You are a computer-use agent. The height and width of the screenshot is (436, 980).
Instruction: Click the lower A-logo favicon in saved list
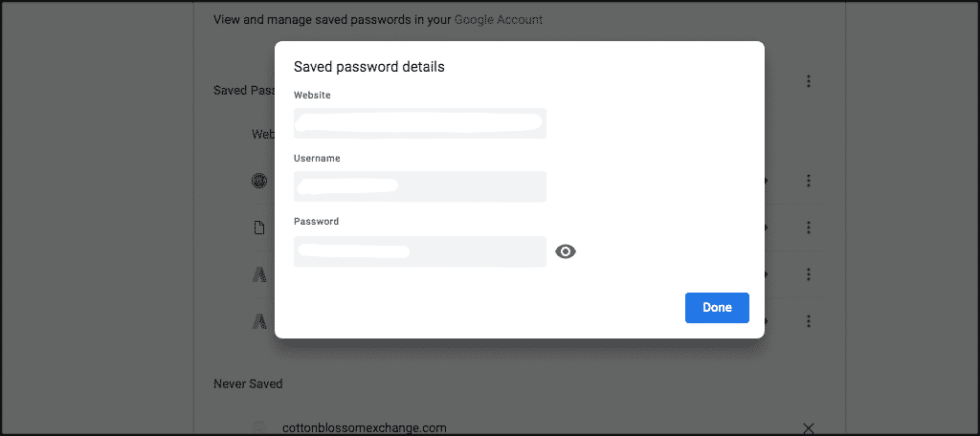(258, 321)
